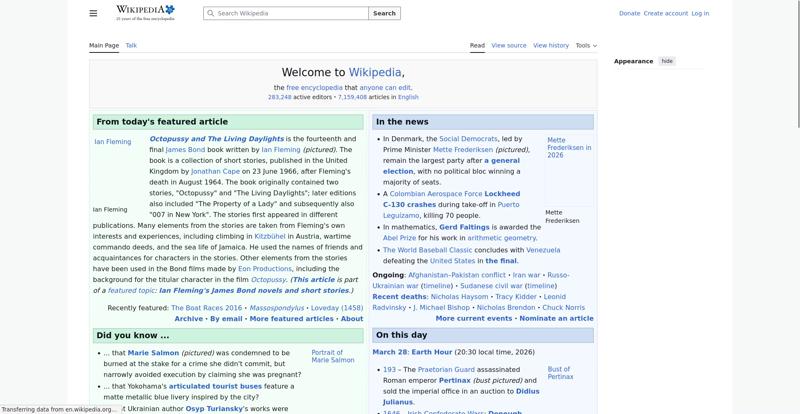This screenshot has width=800, height=414.
Task: Follow the Nominate an article link
Action: pos(556,318)
